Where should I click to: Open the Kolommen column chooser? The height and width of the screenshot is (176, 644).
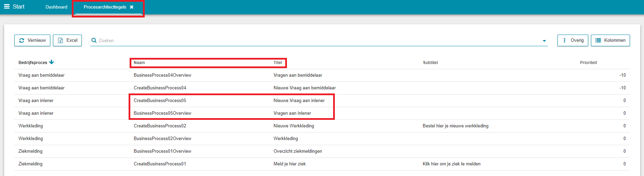coord(610,40)
